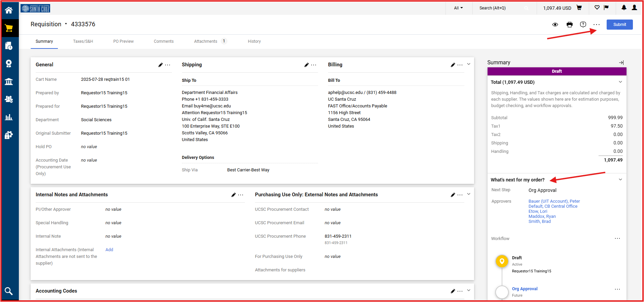The image size is (644, 302).
Task: Open the sidebar search magnifier icon
Action: click(x=9, y=291)
